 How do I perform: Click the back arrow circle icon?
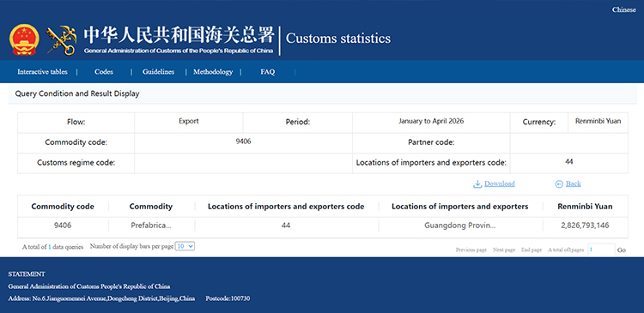point(559,184)
